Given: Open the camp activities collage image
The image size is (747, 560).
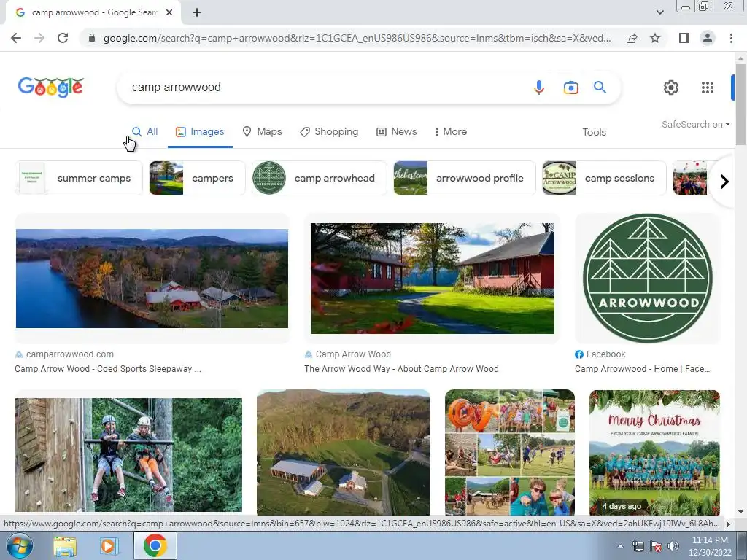Looking at the screenshot, I should (x=510, y=452).
